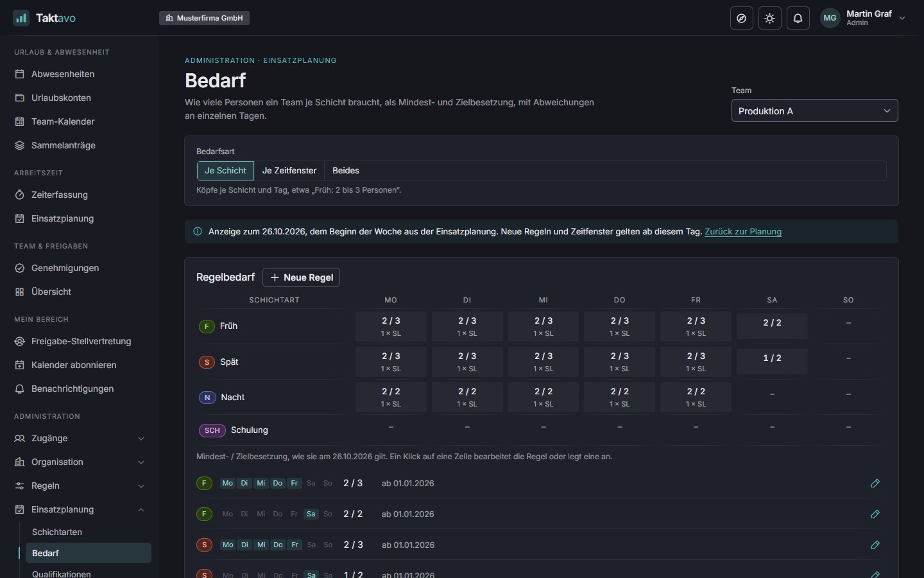
Task: Open the Martin Graf account menu chevron
Action: point(902,18)
